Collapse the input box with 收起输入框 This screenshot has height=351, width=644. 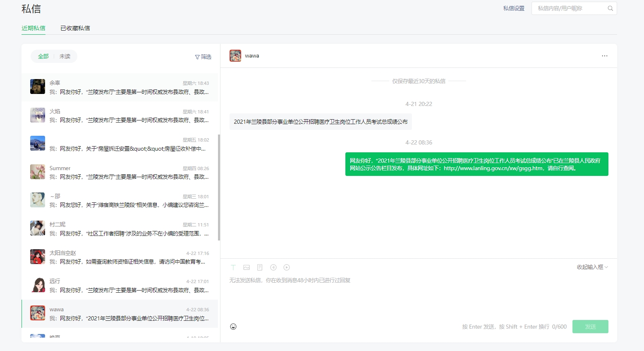(x=592, y=267)
